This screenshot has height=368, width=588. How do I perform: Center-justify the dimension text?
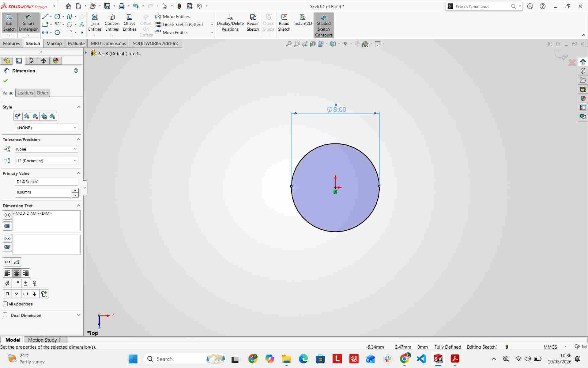(x=17, y=273)
